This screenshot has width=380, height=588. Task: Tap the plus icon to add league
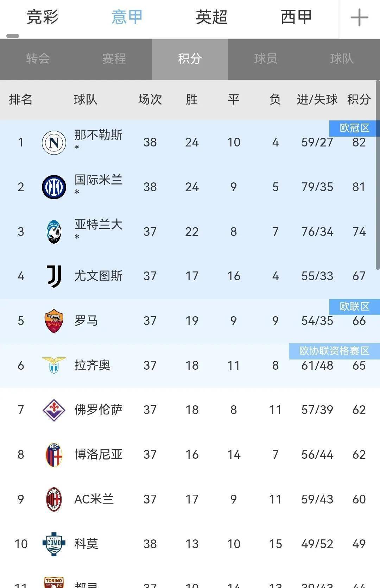click(x=359, y=18)
